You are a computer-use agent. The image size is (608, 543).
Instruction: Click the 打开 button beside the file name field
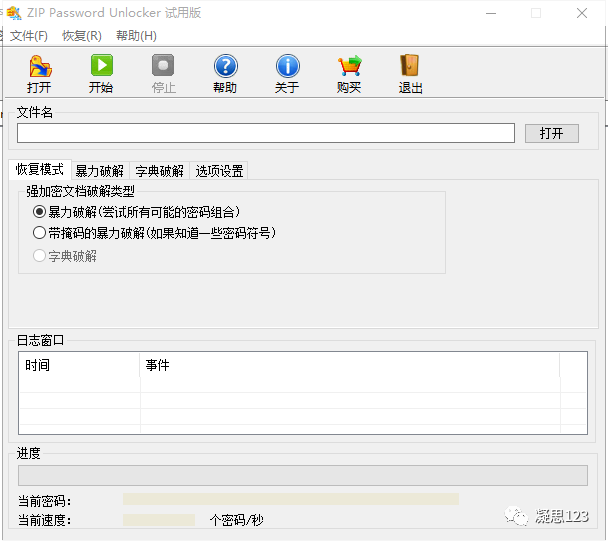[552, 133]
